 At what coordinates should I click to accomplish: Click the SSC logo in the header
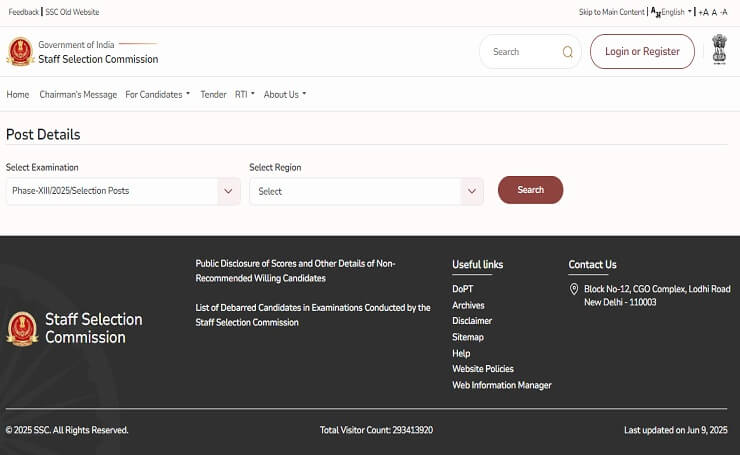click(x=20, y=51)
